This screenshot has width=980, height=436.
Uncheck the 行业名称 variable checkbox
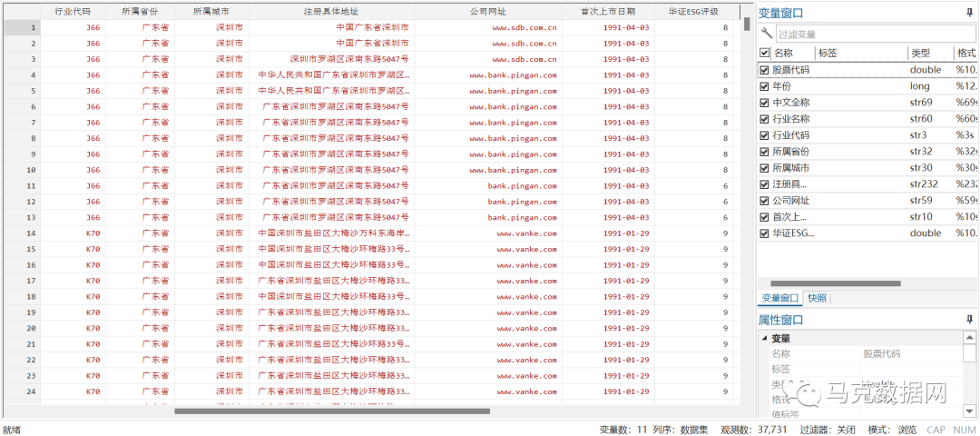[764, 119]
